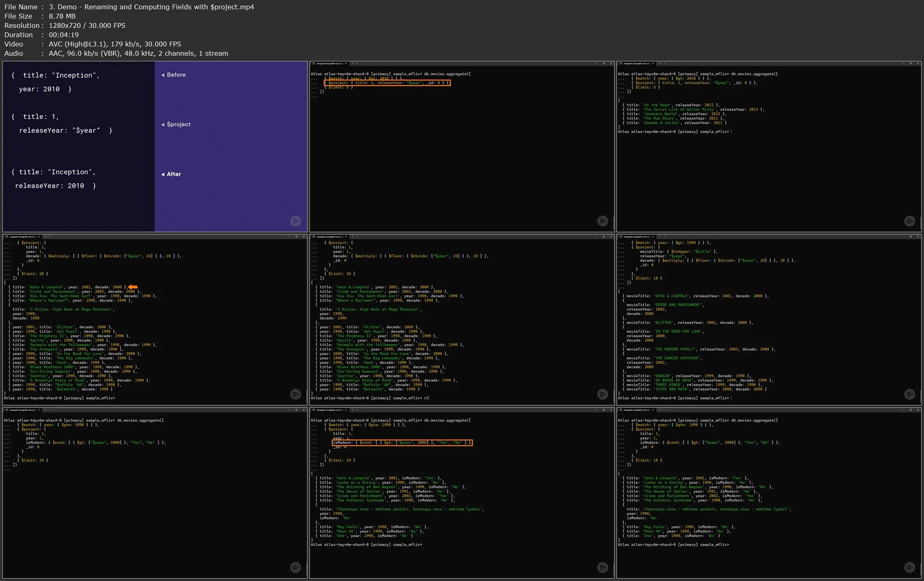Open new tab plus in highlighted $project terminal
The width and height of the screenshot is (924, 581).
point(352,63)
